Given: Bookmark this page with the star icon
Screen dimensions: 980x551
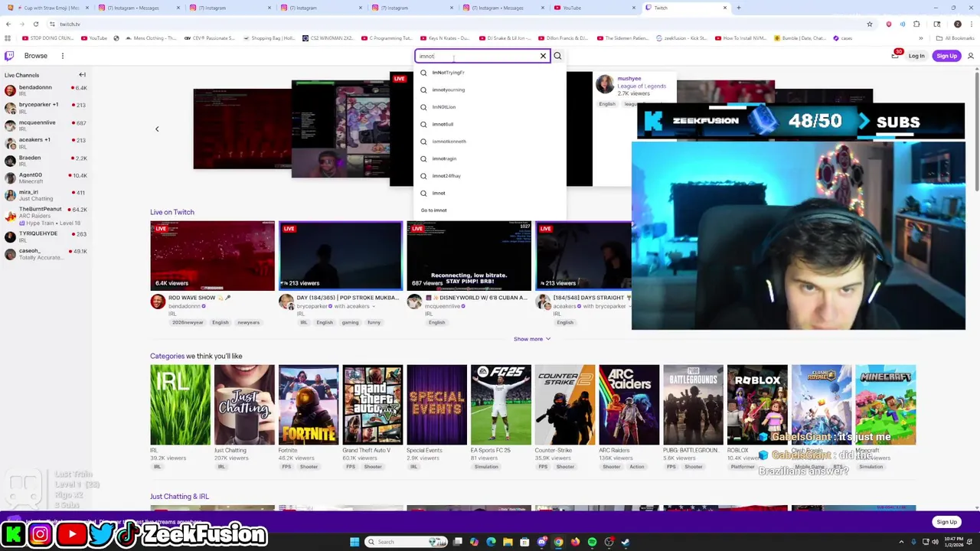Looking at the screenshot, I should [x=869, y=24].
